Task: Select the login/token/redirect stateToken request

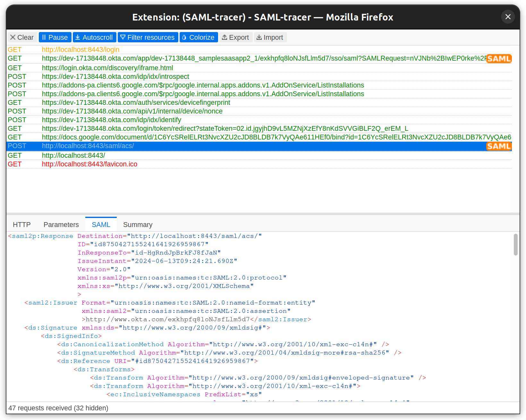Action: tap(259, 129)
